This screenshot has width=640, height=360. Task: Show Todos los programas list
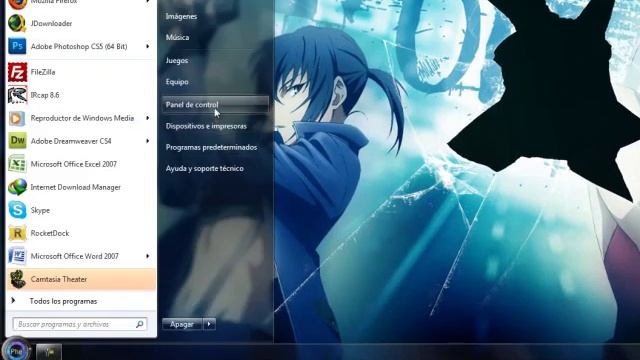point(63,301)
